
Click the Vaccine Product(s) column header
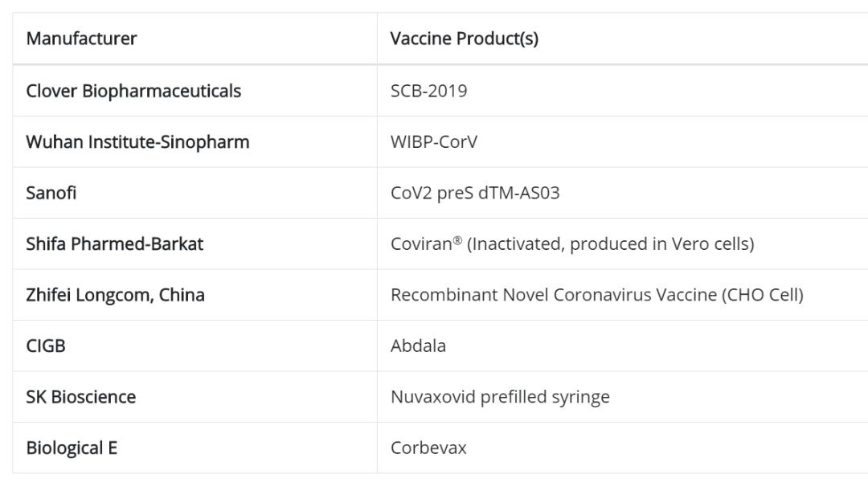click(464, 39)
